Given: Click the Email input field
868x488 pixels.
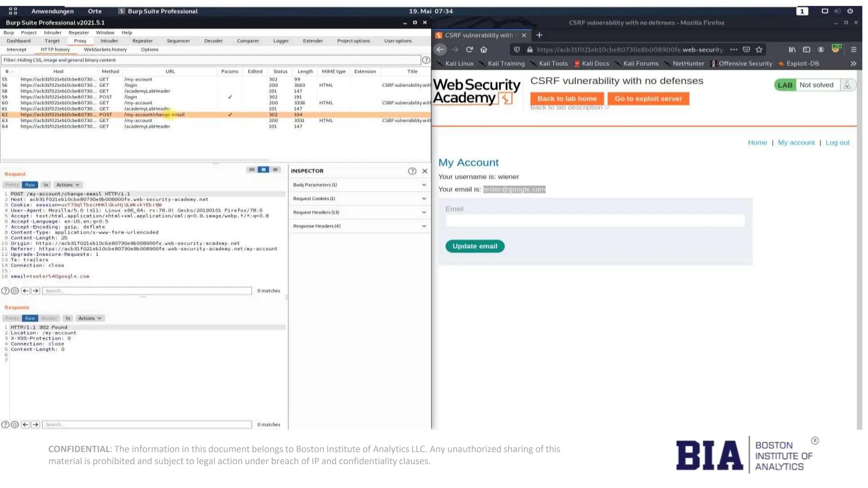Looking at the screenshot, I should pyautogui.click(x=595, y=220).
